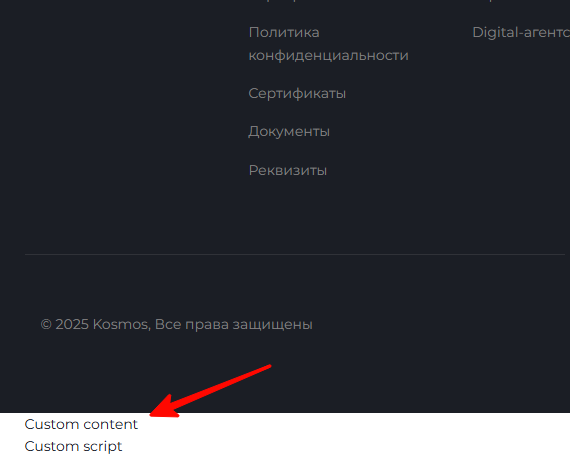
Task: Follow the Digital-агентство link
Action: click(x=521, y=33)
